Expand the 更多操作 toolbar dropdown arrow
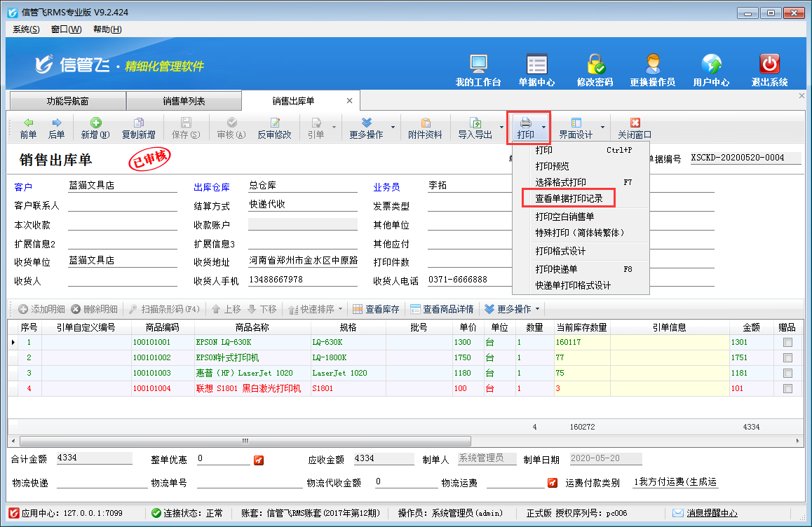Image resolution: width=812 pixels, height=527 pixels. point(393,128)
